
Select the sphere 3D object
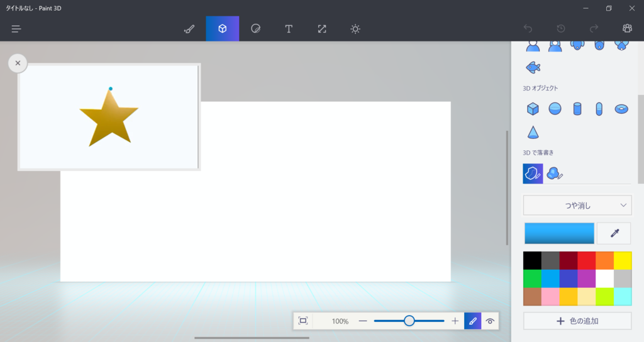pos(555,109)
